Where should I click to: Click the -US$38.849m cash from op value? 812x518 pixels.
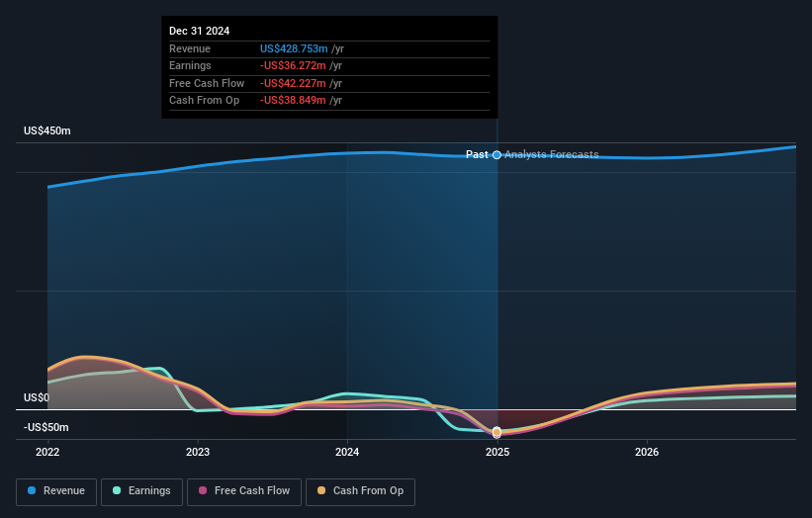click(293, 101)
